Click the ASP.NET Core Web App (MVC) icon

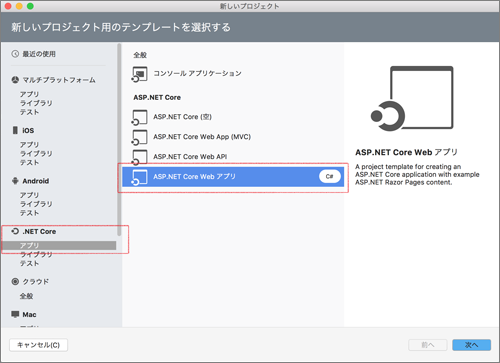click(139, 137)
